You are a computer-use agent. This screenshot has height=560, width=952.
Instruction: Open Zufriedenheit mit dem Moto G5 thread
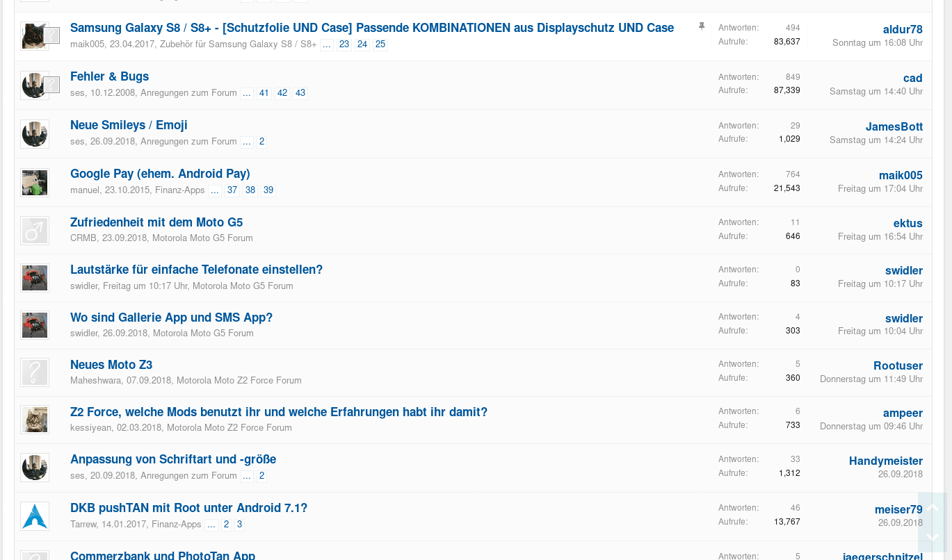point(156,222)
